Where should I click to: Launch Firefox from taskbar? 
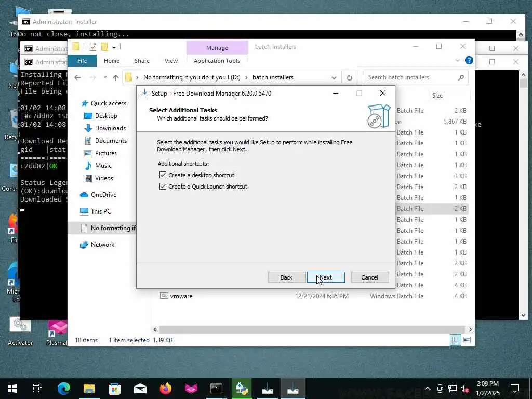point(166,389)
